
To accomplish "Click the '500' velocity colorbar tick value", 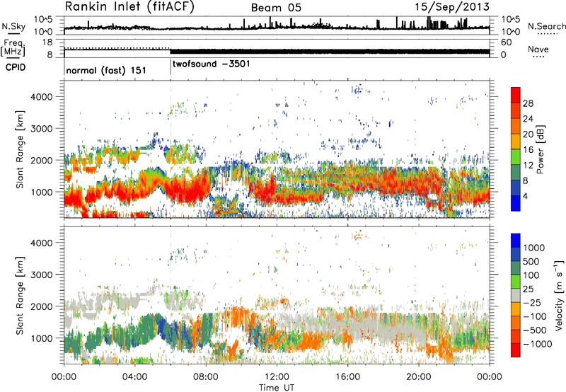I will click(531, 262).
